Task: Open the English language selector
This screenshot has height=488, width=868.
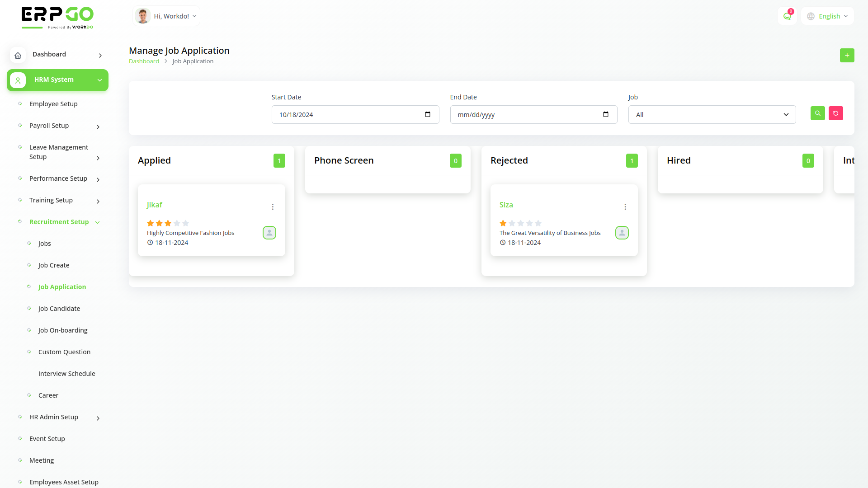Action: pos(827,16)
